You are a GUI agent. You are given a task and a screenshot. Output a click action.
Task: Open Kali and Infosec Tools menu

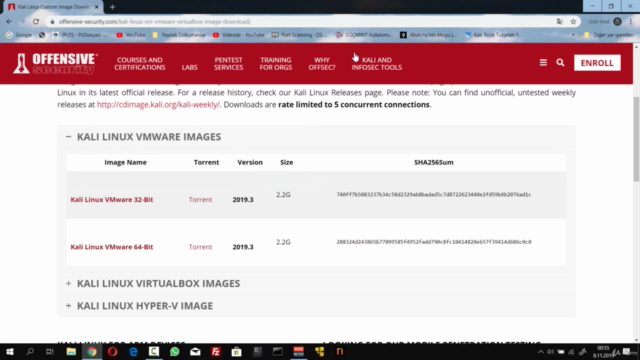click(x=377, y=64)
